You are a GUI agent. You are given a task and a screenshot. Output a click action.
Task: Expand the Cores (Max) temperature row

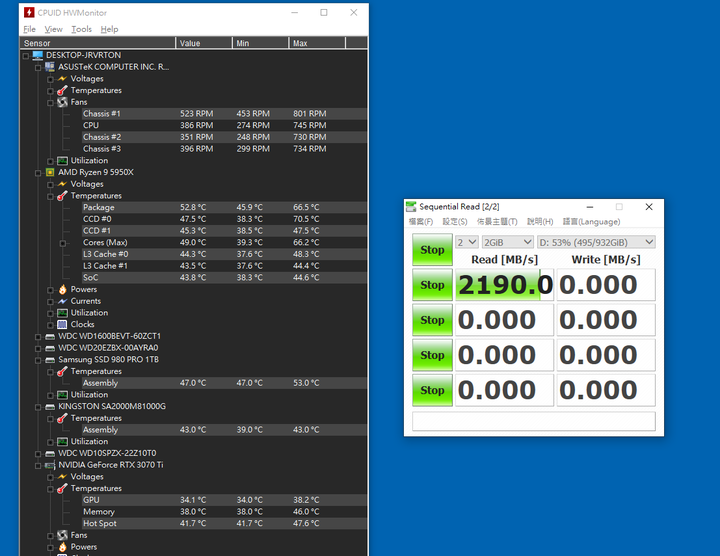(x=62, y=243)
